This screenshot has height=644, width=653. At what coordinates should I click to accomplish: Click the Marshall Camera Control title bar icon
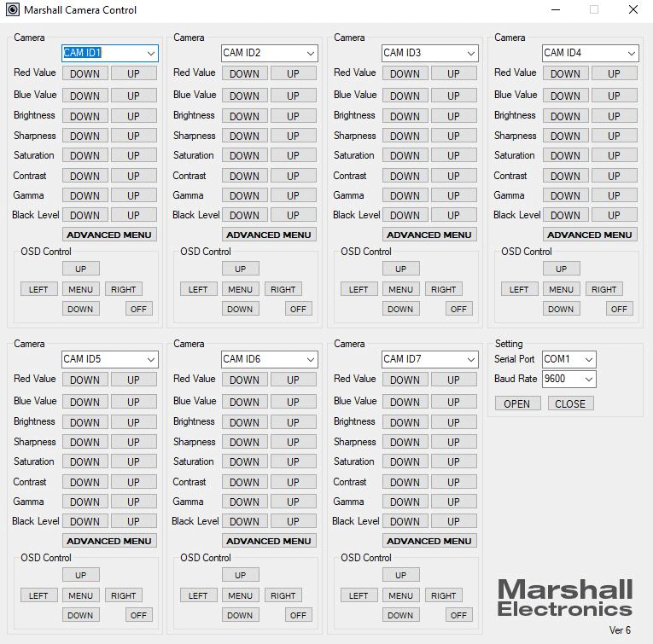(13, 9)
